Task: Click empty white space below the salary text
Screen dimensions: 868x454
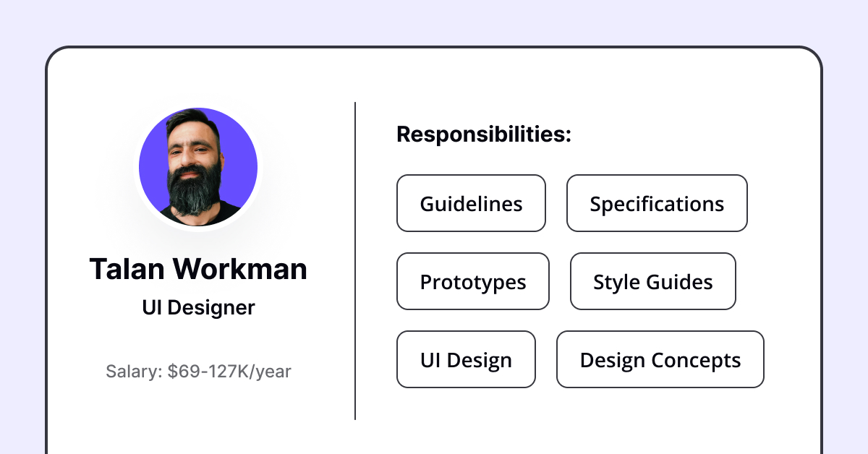Action: point(198,416)
